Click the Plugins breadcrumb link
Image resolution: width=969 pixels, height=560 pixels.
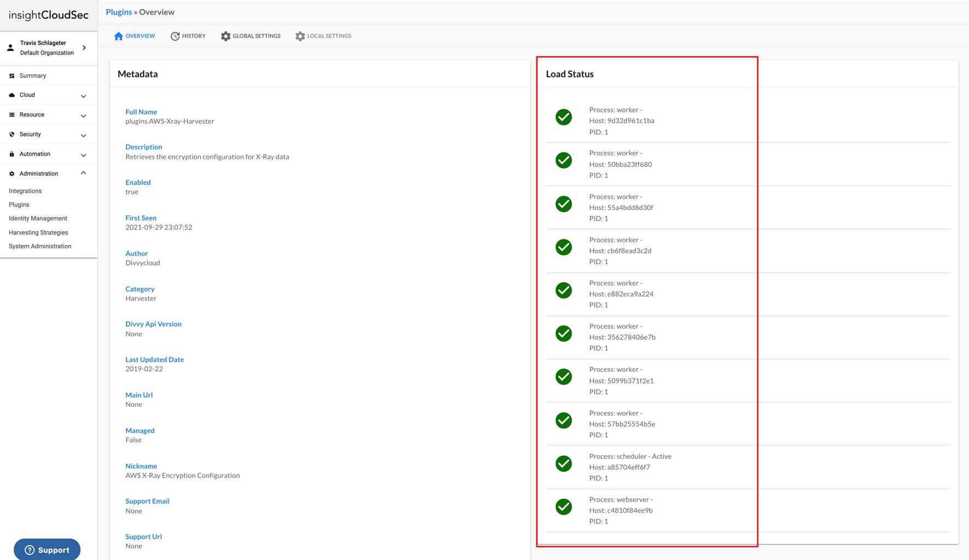[119, 12]
